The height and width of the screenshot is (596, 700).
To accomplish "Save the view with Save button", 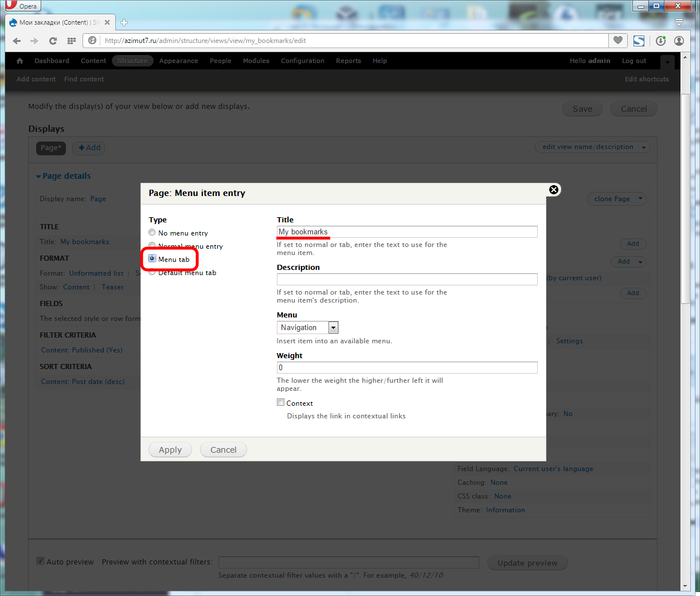I will tap(582, 109).
